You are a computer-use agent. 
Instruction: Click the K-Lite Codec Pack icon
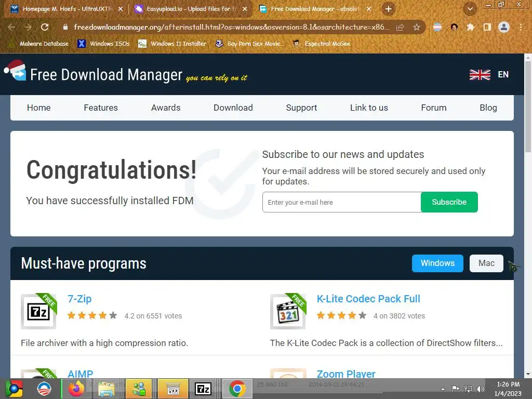coord(288,311)
